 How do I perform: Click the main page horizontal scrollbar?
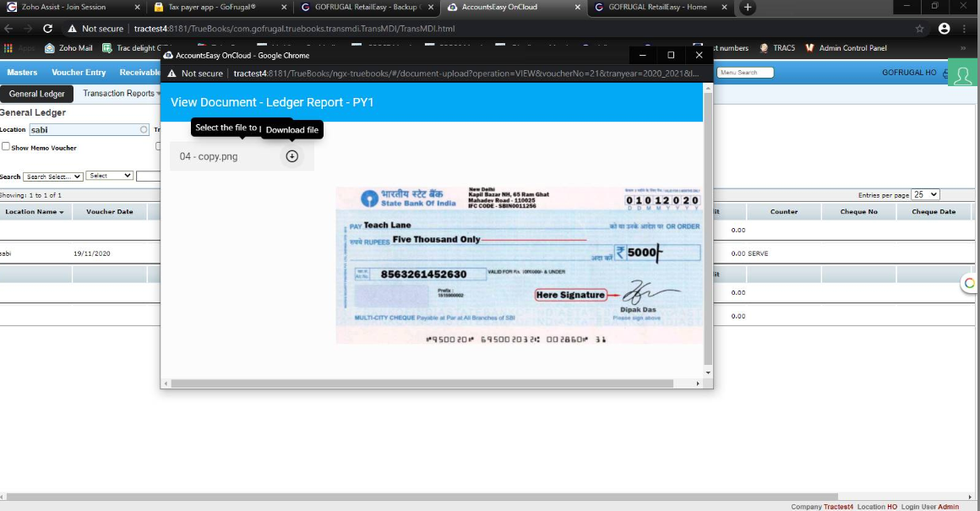tap(422, 497)
